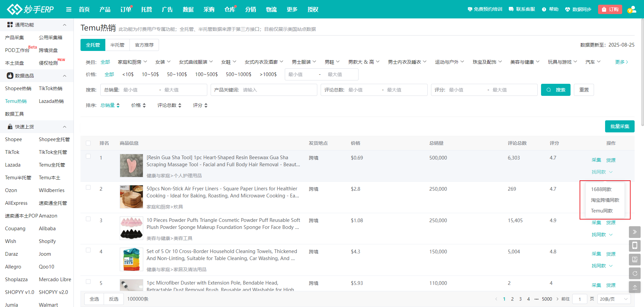Screen dimensions: 644x307
Task: Contact support via 联系客服
Action: (x=522, y=9)
